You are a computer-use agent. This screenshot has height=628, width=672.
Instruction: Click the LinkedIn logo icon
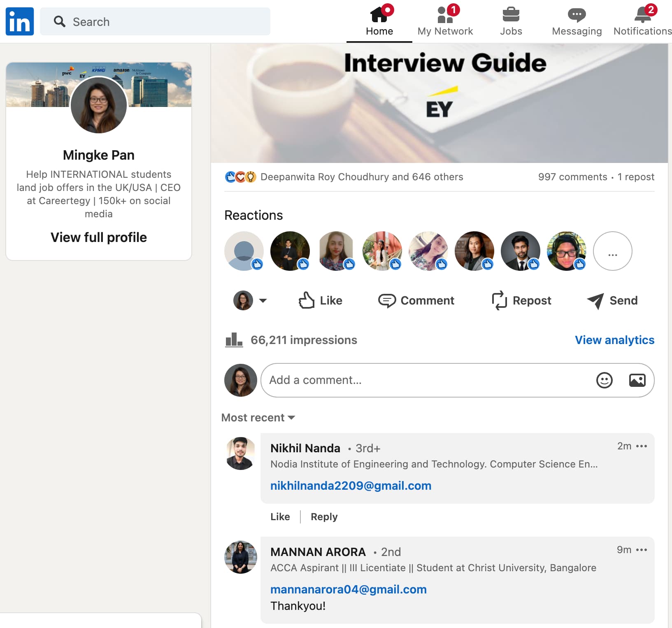pyautogui.click(x=20, y=21)
